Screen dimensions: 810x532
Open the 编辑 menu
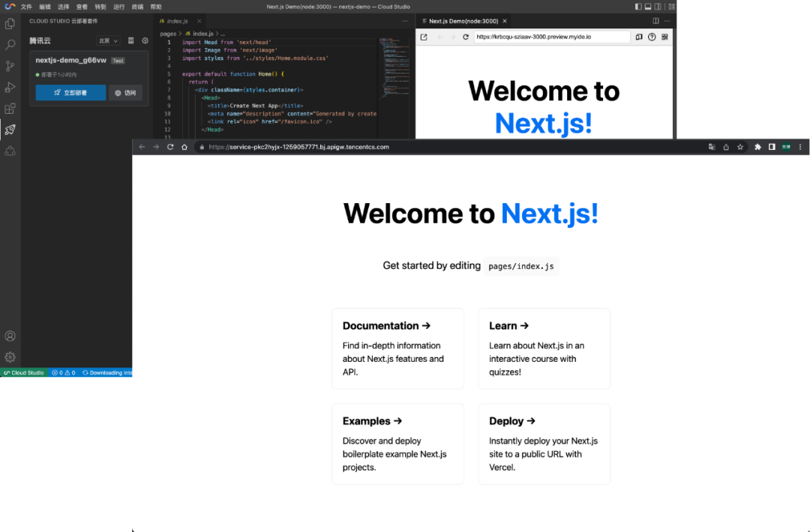[45, 7]
